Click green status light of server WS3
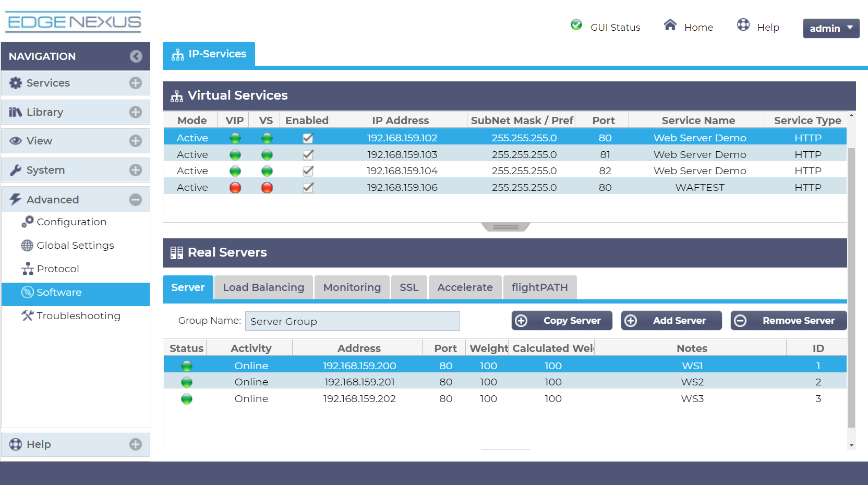This screenshot has width=868, height=485. pyautogui.click(x=187, y=399)
